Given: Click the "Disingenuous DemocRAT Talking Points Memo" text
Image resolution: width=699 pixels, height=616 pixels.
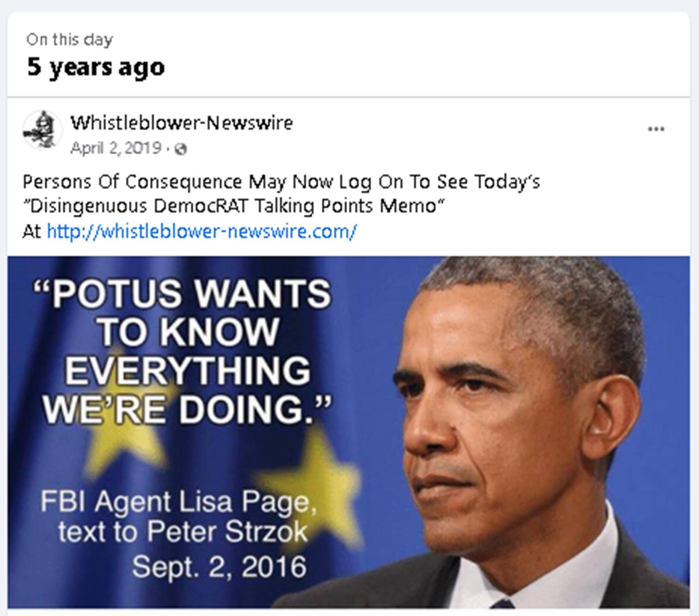Looking at the screenshot, I should tap(234, 206).
